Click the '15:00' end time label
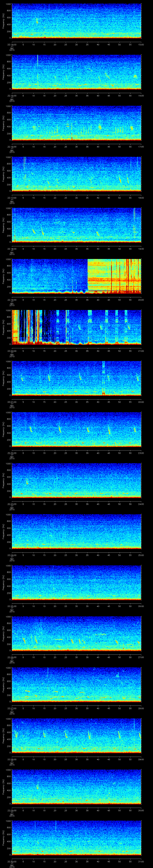 coord(141,44)
